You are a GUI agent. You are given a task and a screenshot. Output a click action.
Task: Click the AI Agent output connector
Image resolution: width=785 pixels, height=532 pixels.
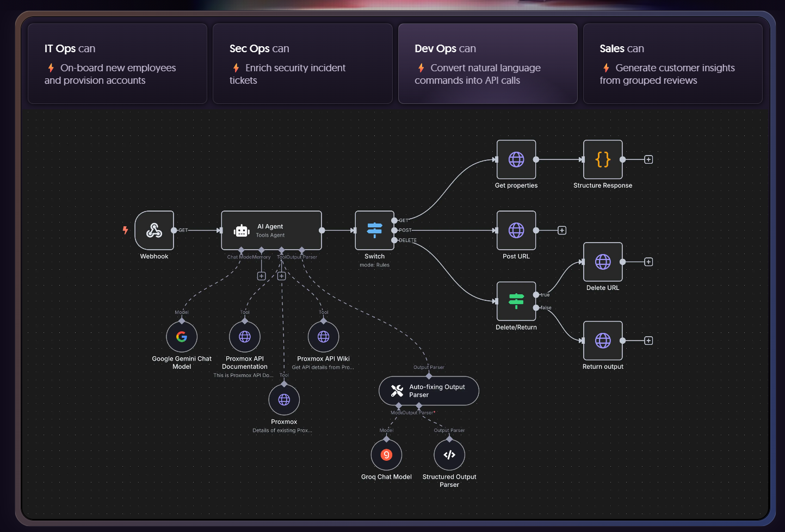coord(322,230)
